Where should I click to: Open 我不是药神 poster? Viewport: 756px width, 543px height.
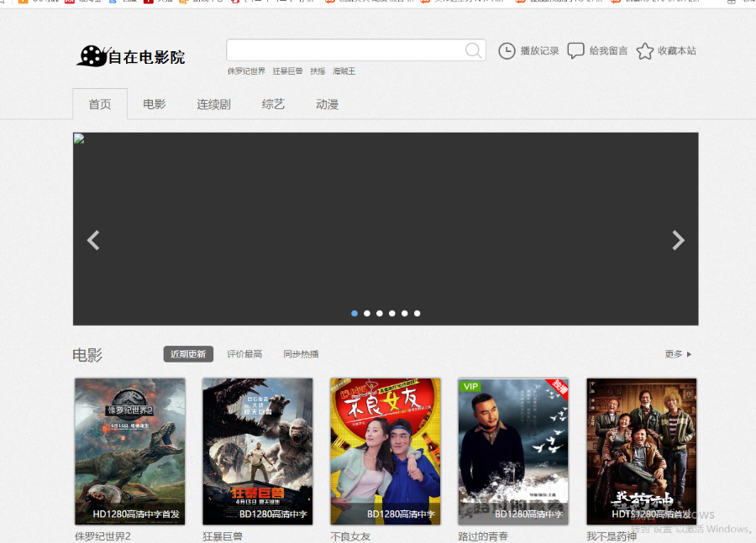point(641,452)
